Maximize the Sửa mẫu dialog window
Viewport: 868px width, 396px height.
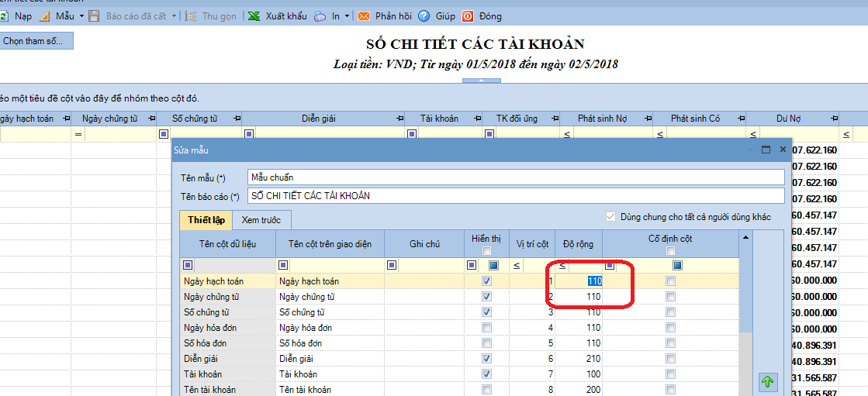click(766, 150)
